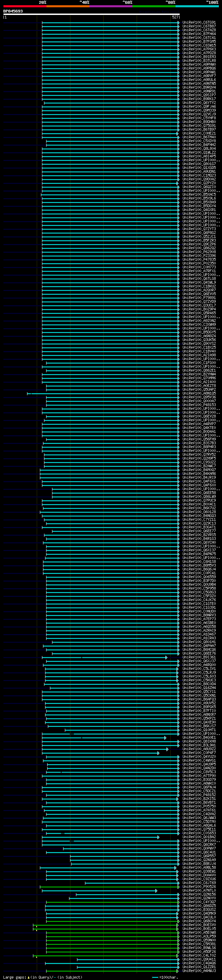
Task: Select the UniRef100_P90526 label
Action: point(199,886)
